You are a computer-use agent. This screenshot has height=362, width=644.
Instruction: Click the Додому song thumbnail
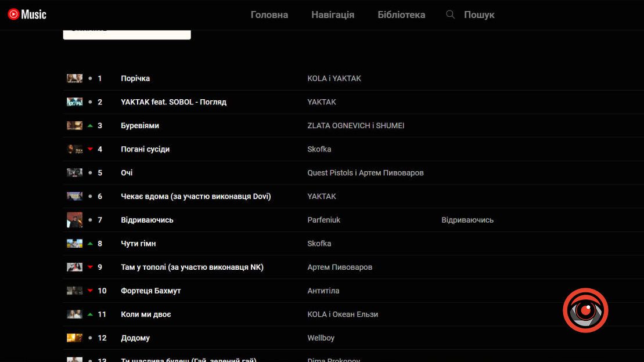pos(74,338)
